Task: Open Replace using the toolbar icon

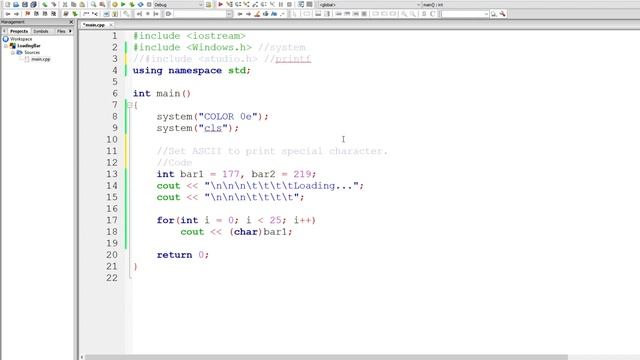Action: tap(102, 4)
